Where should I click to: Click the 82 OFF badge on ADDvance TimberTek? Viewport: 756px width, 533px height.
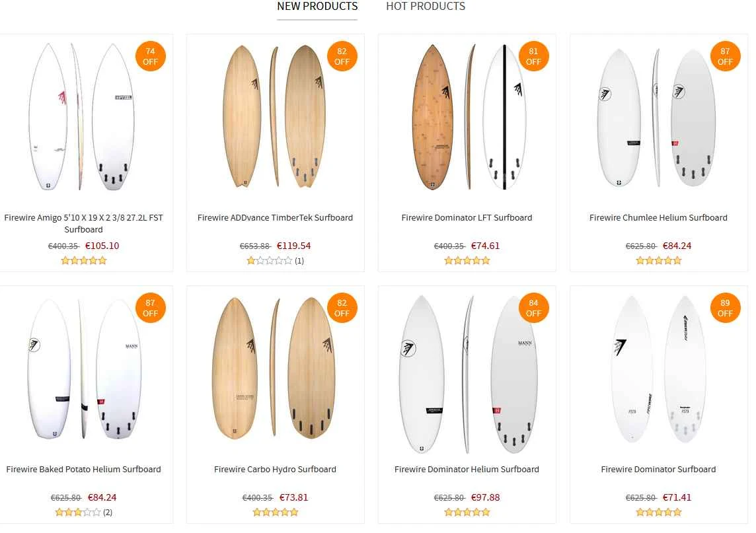342,56
